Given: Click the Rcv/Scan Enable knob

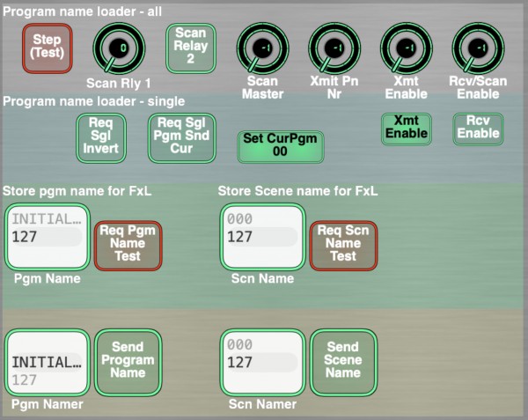Looking at the screenshot, I should 478,48.
